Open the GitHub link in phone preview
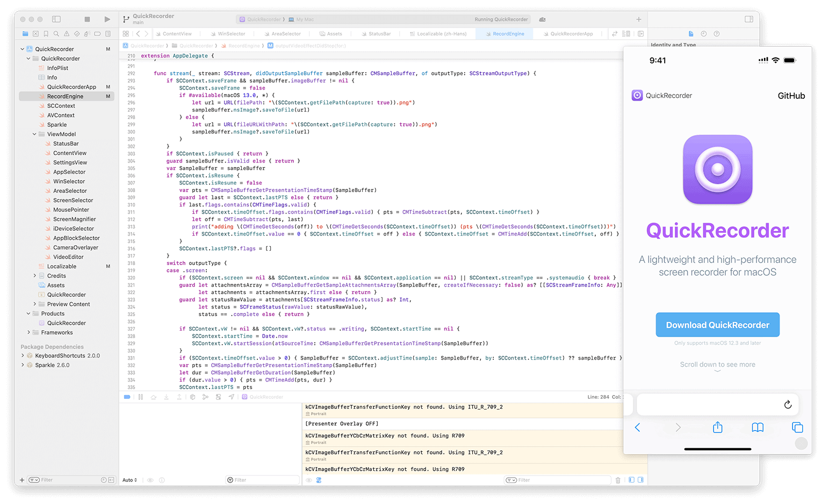Screen dimensions: 822x504 pyautogui.click(x=791, y=96)
